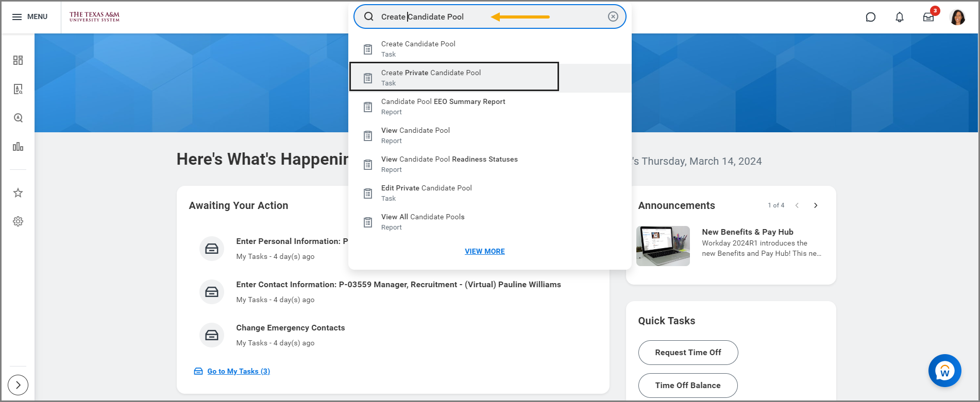
Task: Open the chat message bubble icon
Action: click(x=870, y=17)
